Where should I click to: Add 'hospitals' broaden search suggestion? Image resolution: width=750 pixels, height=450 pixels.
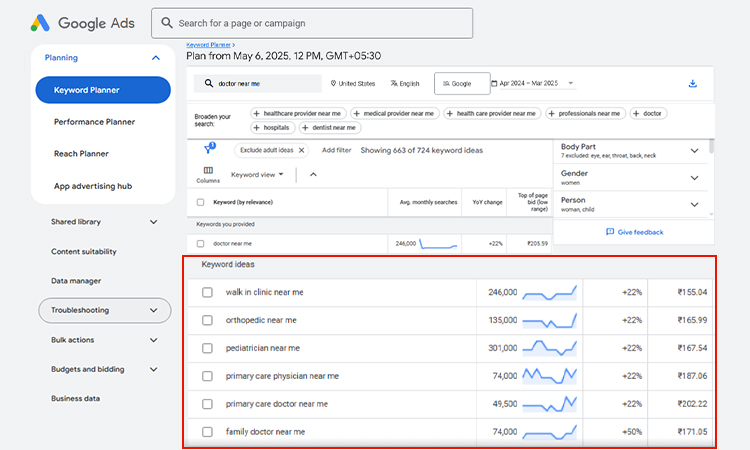(272, 128)
